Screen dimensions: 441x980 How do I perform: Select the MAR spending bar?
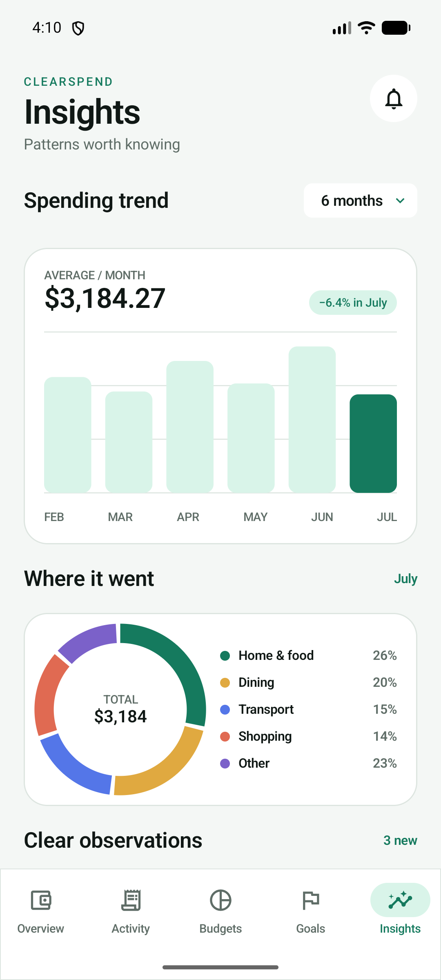(129, 442)
